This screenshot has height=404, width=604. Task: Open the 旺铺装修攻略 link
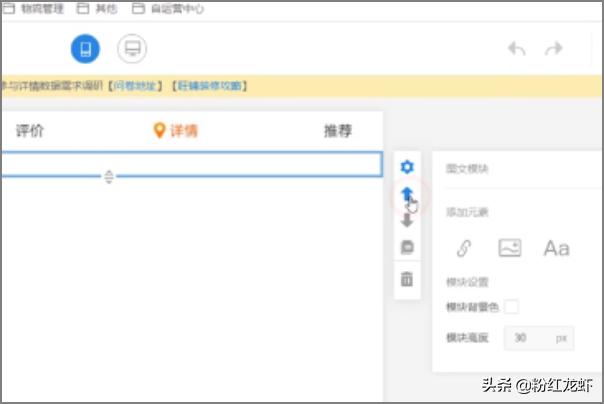click(x=210, y=86)
